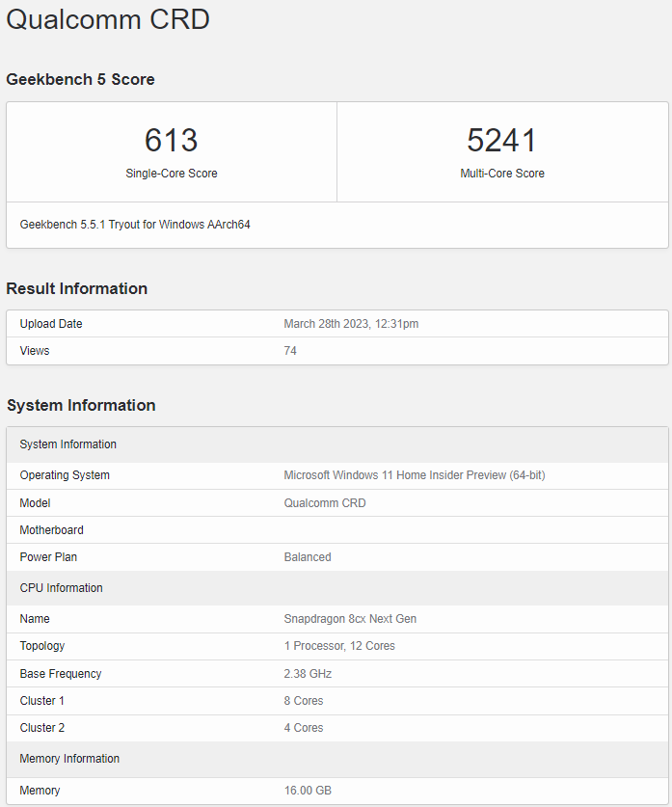This screenshot has width=672, height=807.
Task: Click the large System Information section heading
Action: [x=81, y=405]
